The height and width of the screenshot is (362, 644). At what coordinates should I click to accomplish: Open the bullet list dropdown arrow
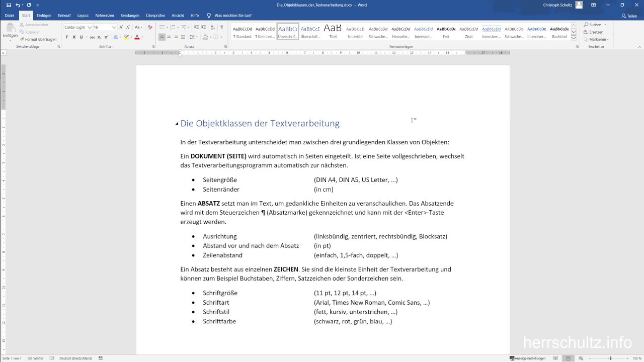pos(168,27)
